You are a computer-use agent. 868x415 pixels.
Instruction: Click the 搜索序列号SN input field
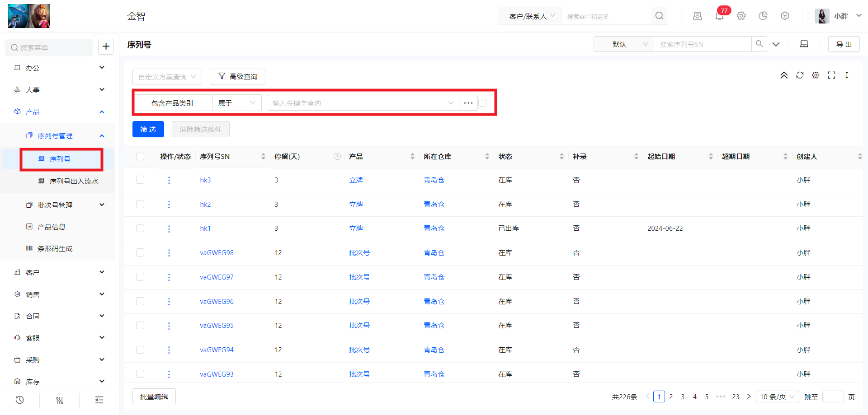pos(702,44)
